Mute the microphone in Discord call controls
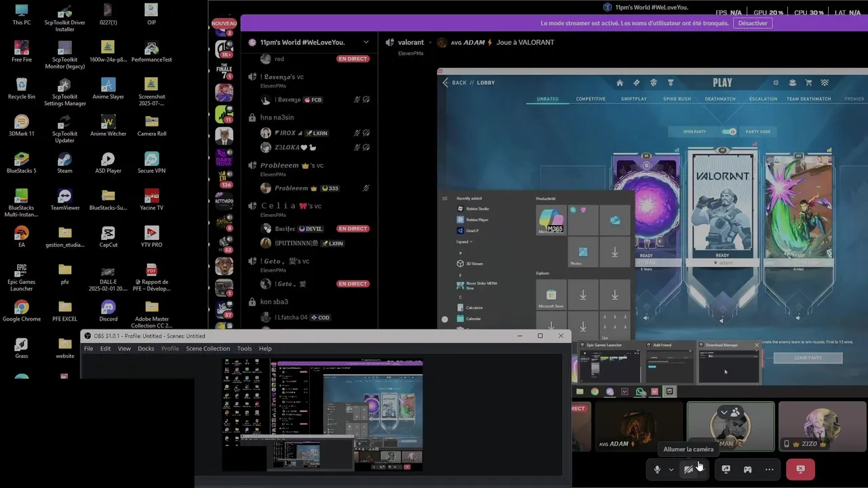 [656, 469]
